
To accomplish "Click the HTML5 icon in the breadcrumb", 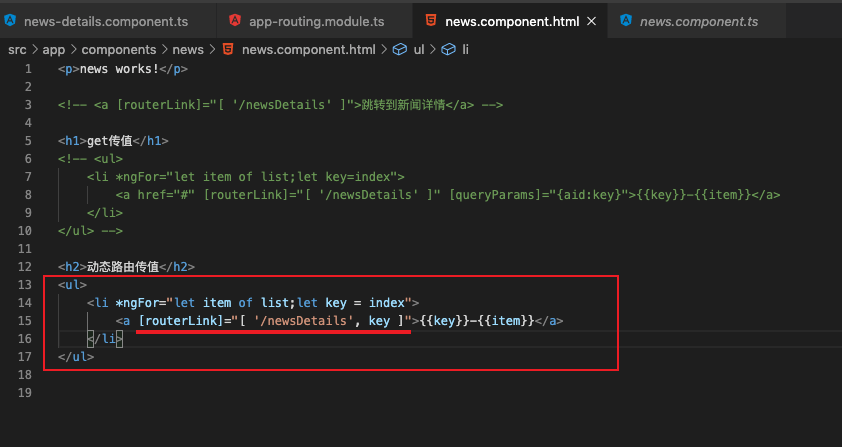I will point(228,49).
